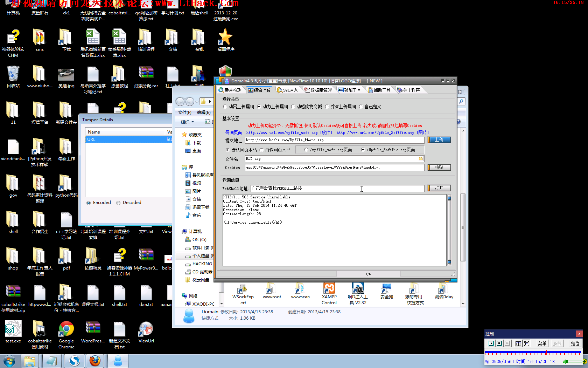588x368 pixels.
Task: Open the 编辑(E) menu in Explorer window
Action: tap(204, 113)
